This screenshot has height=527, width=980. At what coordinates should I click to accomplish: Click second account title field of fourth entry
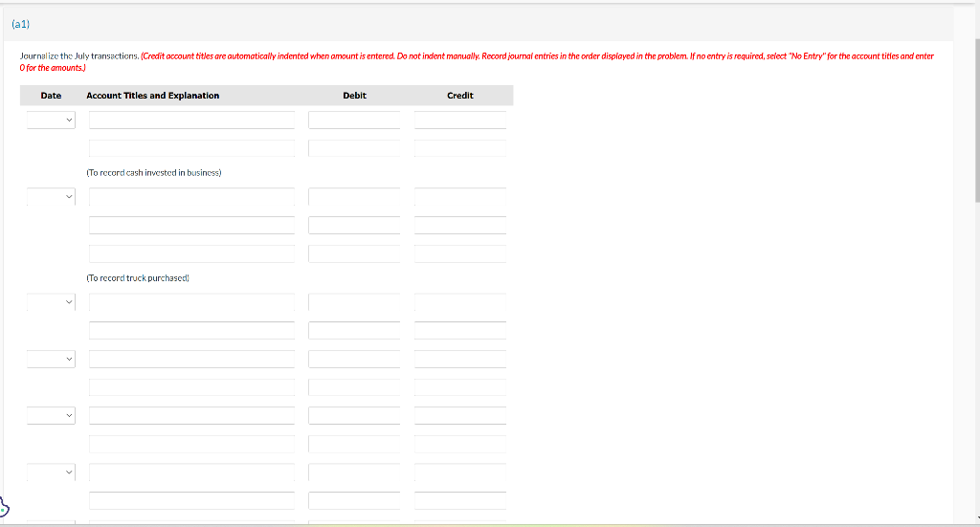coord(191,387)
